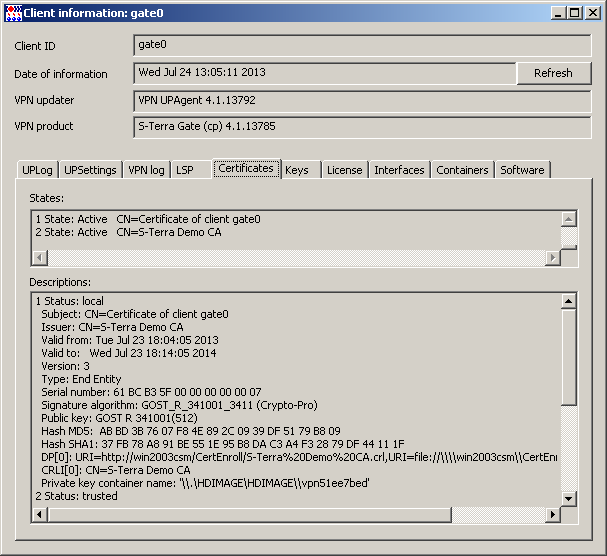Viewport: 607px width, 556px height.
Task: Click the '2 Status: trusted' line
Action: 76,496
